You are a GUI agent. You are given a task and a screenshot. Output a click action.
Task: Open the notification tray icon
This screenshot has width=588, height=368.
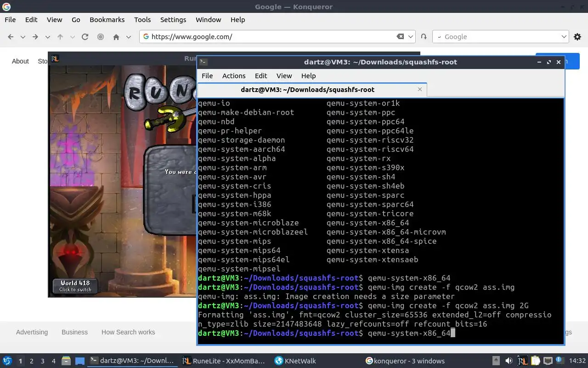click(560, 361)
